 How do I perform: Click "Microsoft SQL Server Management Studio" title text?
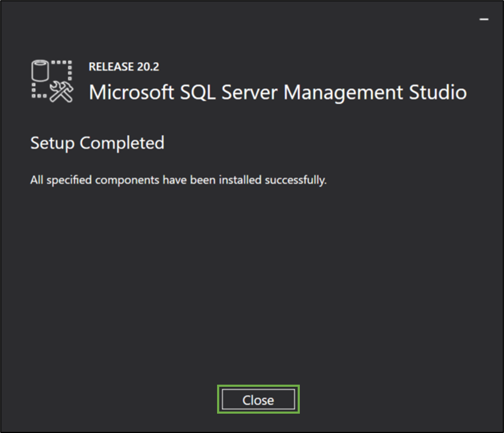278,92
